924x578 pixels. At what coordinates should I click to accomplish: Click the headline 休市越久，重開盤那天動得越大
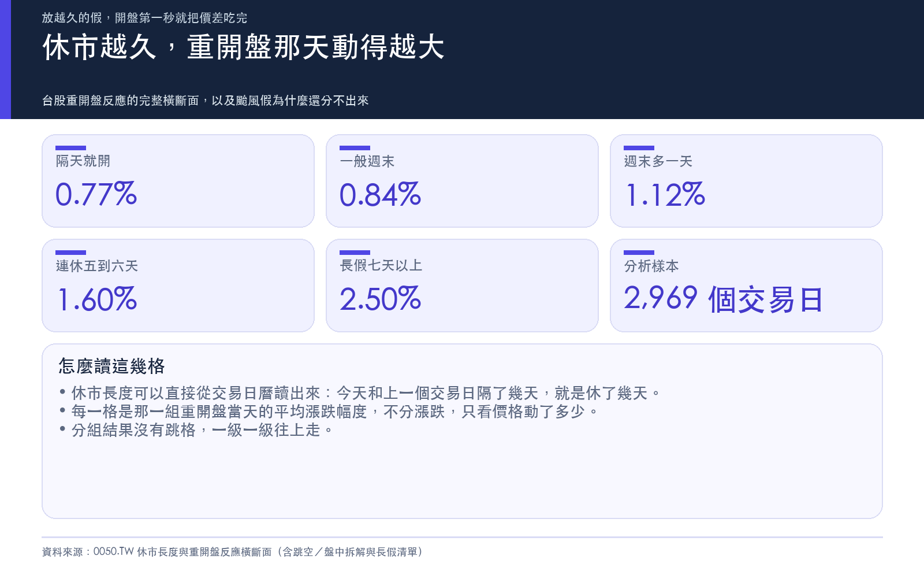pos(243,47)
